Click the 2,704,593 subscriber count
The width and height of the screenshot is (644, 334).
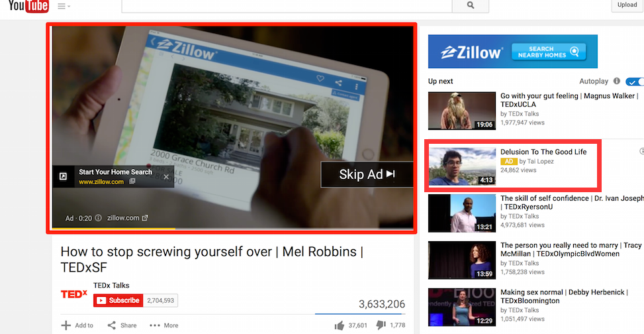pyautogui.click(x=161, y=300)
